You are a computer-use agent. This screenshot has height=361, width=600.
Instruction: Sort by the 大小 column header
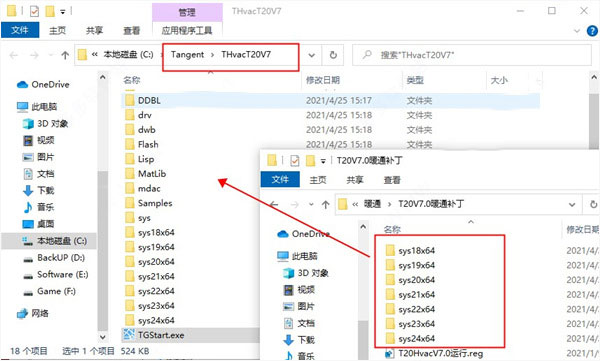point(499,80)
